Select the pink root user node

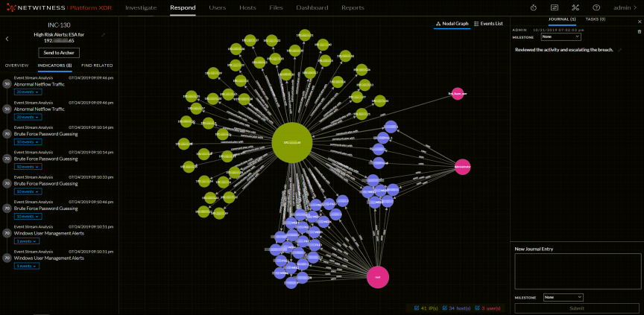pyautogui.click(x=377, y=277)
